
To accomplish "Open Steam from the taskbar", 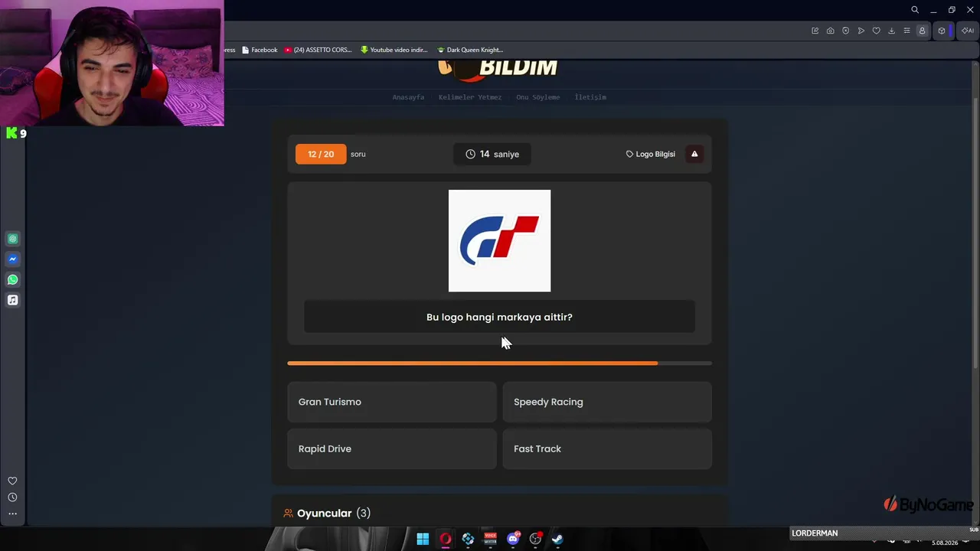I will pyautogui.click(x=557, y=539).
